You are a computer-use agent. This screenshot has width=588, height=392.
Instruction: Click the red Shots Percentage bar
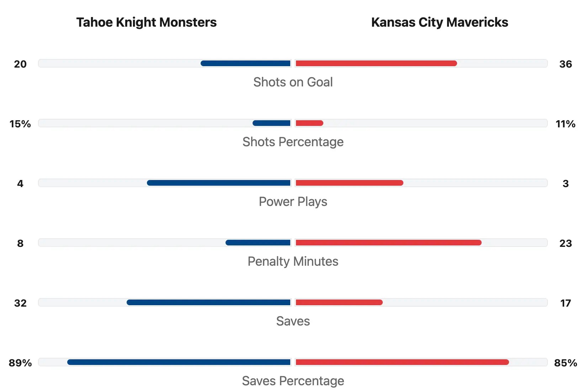point(309,123)
